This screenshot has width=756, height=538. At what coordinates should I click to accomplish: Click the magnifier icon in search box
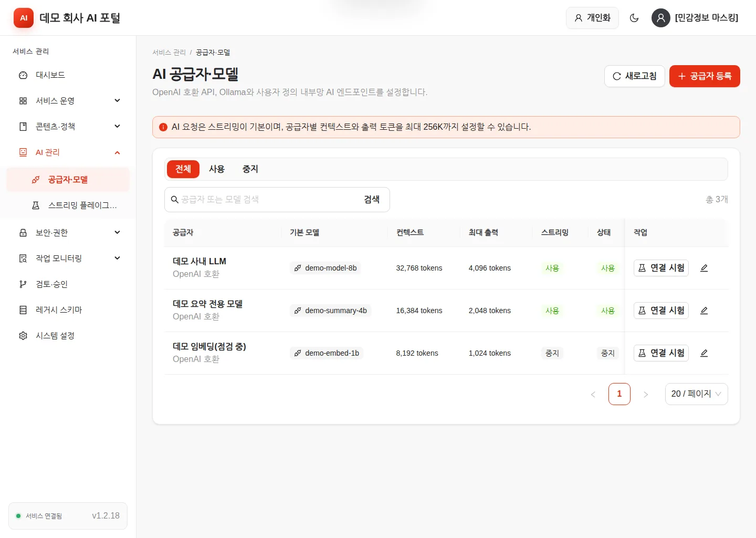(175, 200)
